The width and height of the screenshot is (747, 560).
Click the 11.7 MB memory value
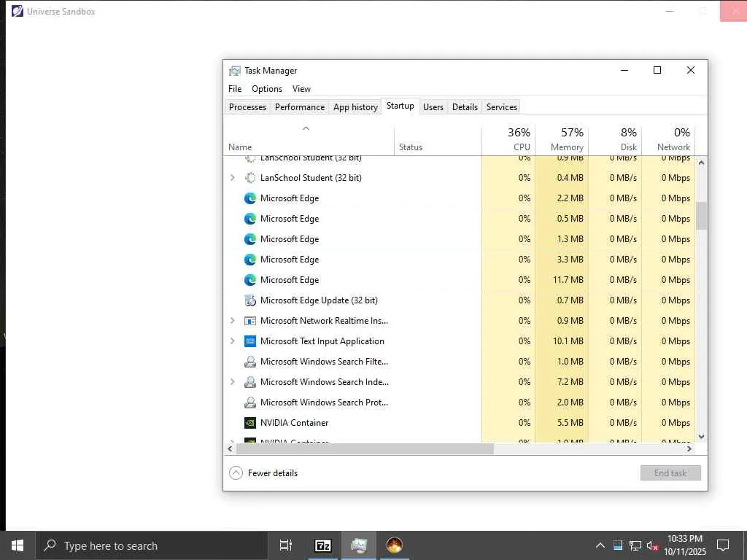click(x=568, y=280)
